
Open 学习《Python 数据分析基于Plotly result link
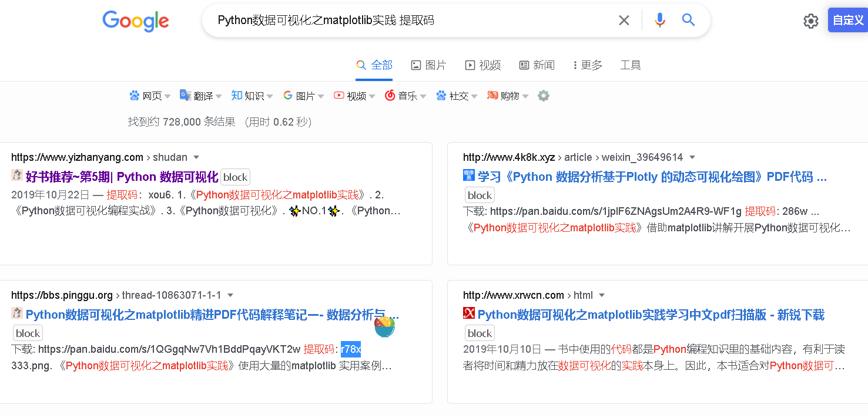652,177
